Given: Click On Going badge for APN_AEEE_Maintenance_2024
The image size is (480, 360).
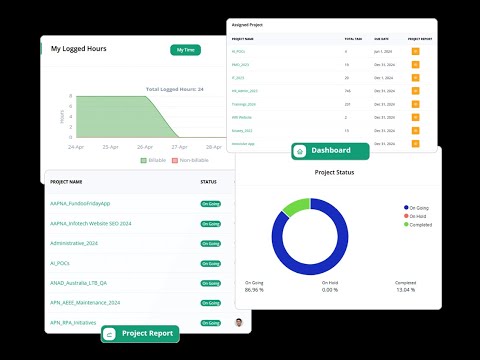Looking at the screenshot, I should [x=211, y=303].
